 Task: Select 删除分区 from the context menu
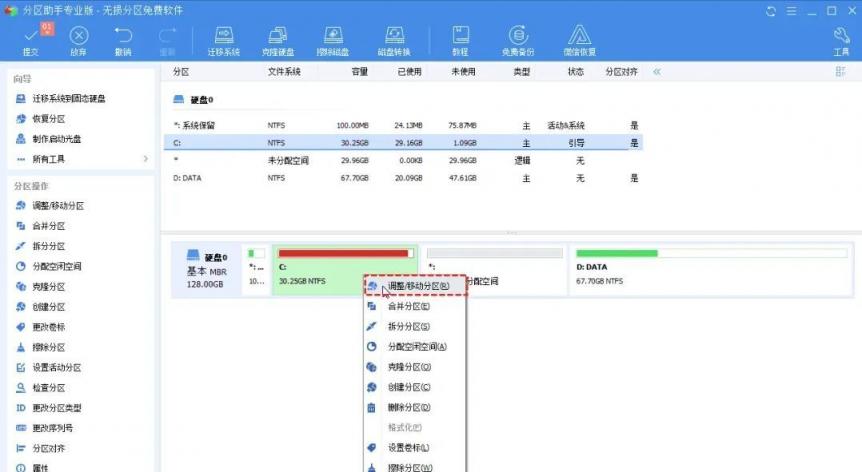coord(409,407)
